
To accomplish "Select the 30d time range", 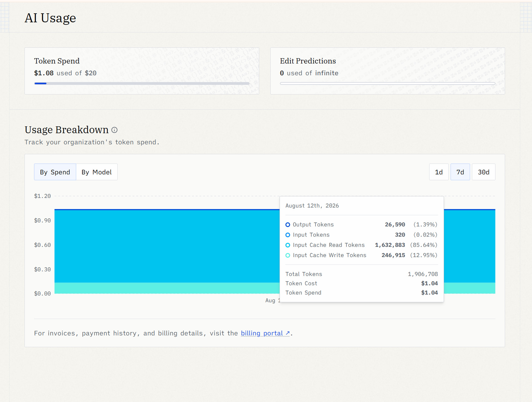I will point(484,172).
